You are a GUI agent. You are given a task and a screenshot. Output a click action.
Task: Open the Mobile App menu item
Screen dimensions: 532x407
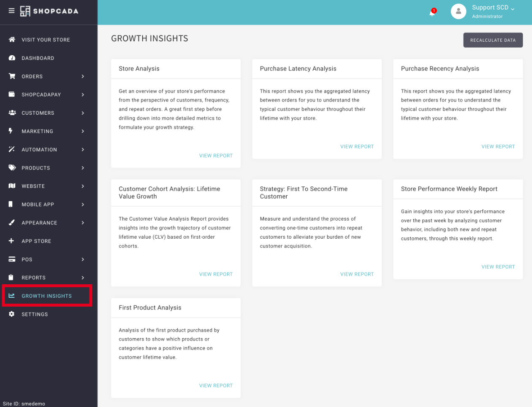(x=38, y=205)
